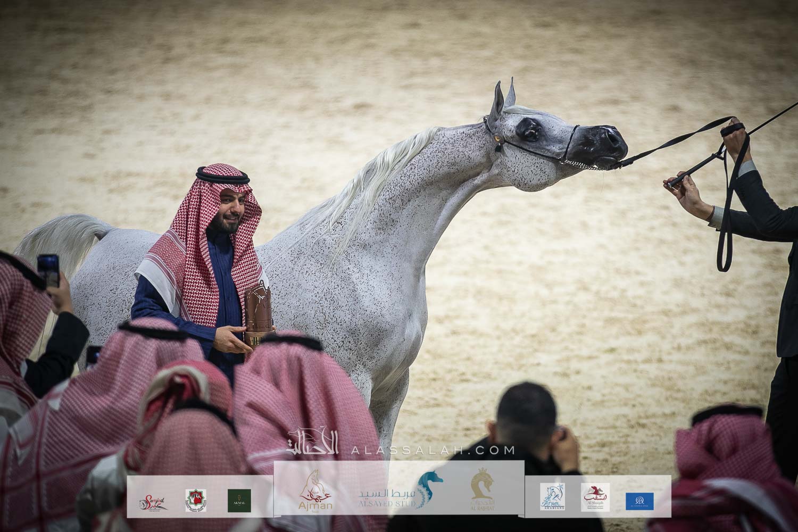Screen dimensions: 798x532
Task: Click the blue square sponsor logo
Action: pyautogui.click(x=639, y=500)
